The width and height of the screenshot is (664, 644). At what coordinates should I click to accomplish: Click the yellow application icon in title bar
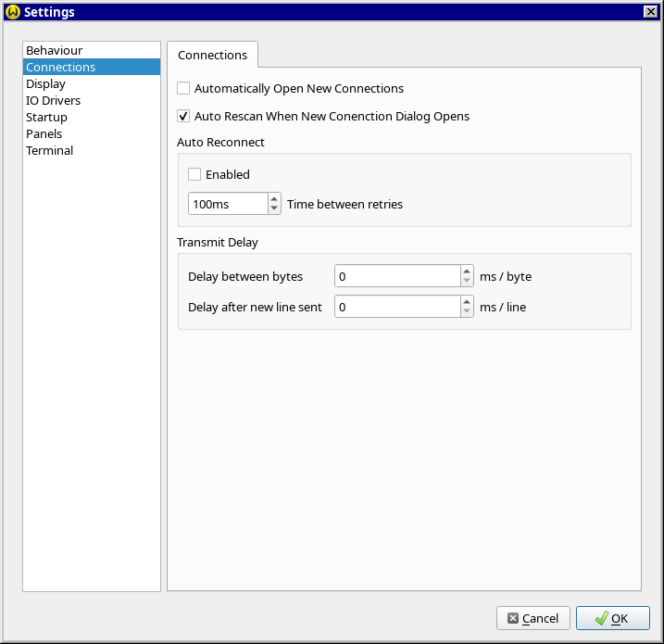point(13,12)
